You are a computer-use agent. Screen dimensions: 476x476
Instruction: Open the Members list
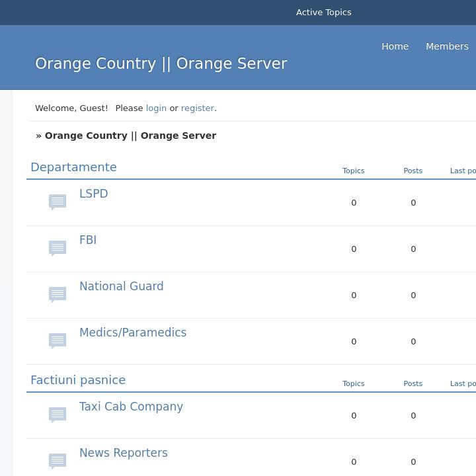tap(447, 46)
